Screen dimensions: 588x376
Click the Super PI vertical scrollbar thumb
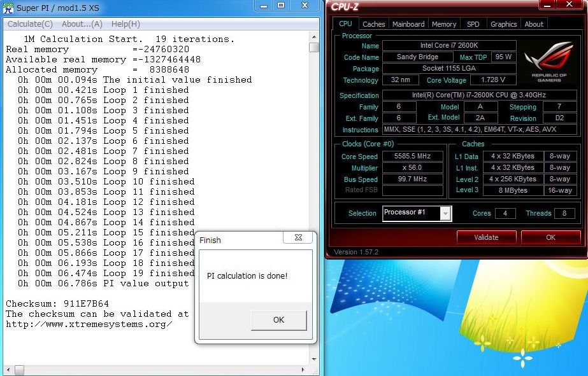(x=314, y=48)
